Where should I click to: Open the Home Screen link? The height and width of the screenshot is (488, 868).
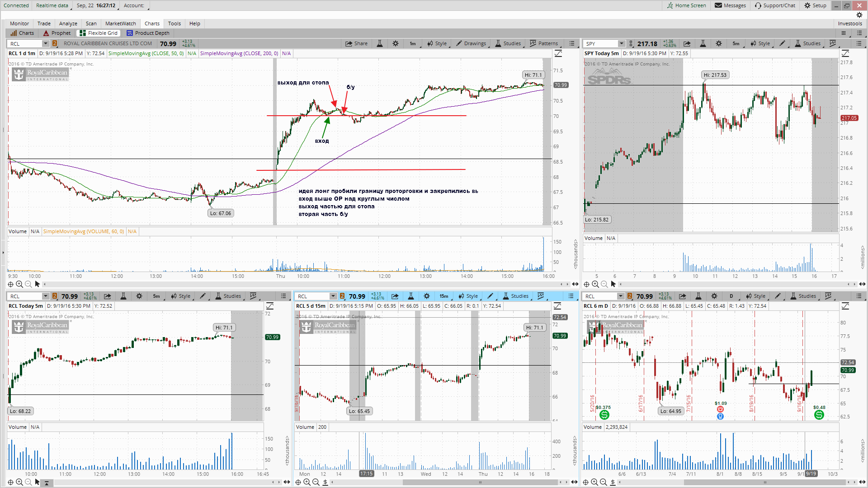(x=686, y=5)
